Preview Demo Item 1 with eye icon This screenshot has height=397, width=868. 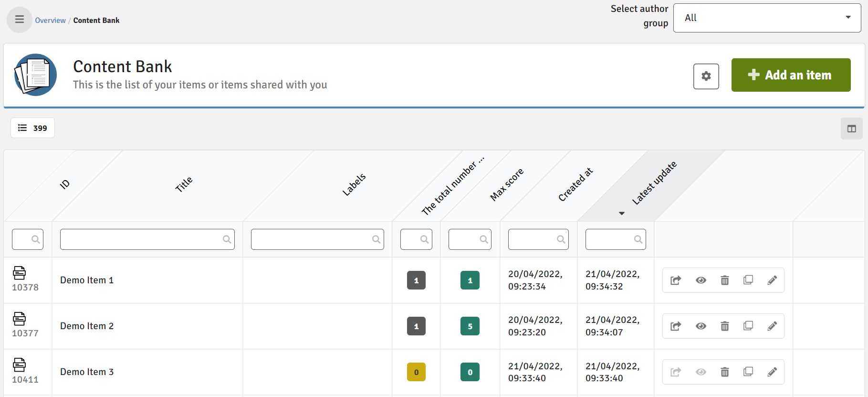[701, 280]
